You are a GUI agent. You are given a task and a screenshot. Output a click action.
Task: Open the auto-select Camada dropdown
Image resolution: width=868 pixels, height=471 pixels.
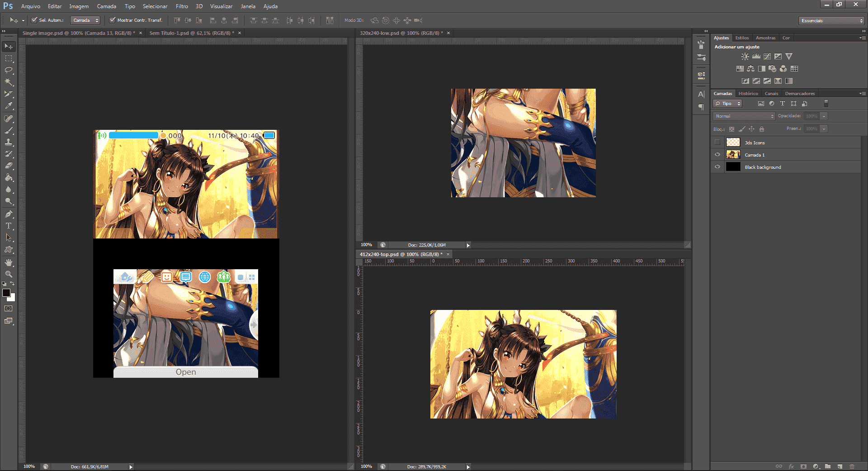click(85, 20)
